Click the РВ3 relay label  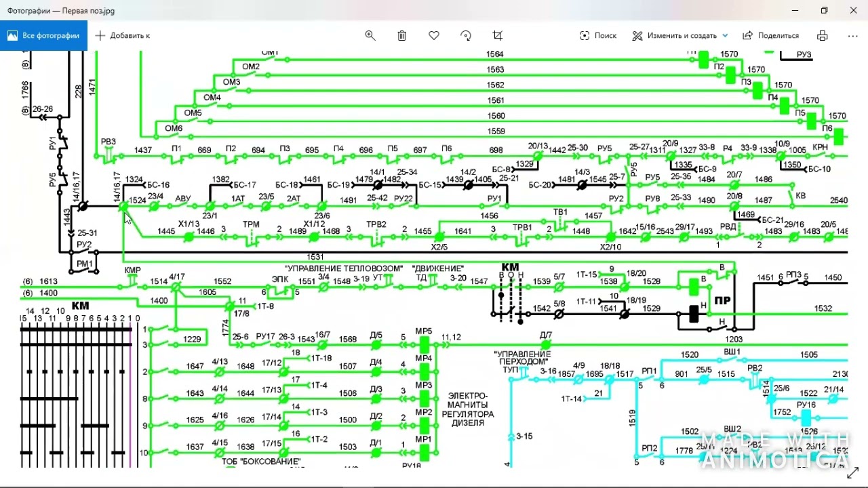tap(108, 142)
